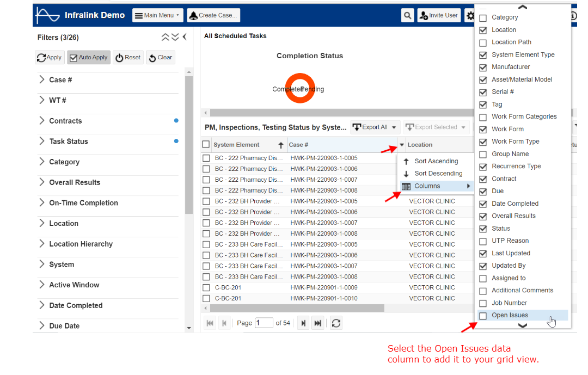Go to previous page icon
Screen dimensions: 588x375
tap(224, 323)
